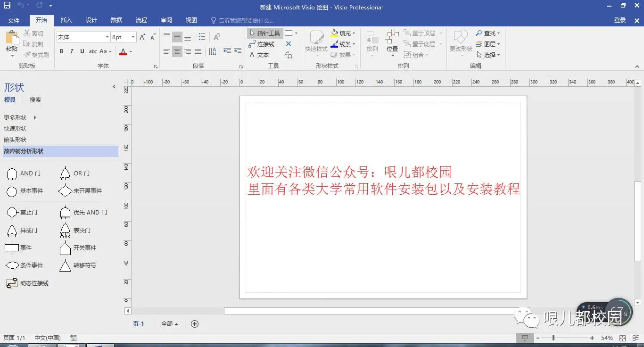Decrease the paragraph indent

click(x=227, y=51)
